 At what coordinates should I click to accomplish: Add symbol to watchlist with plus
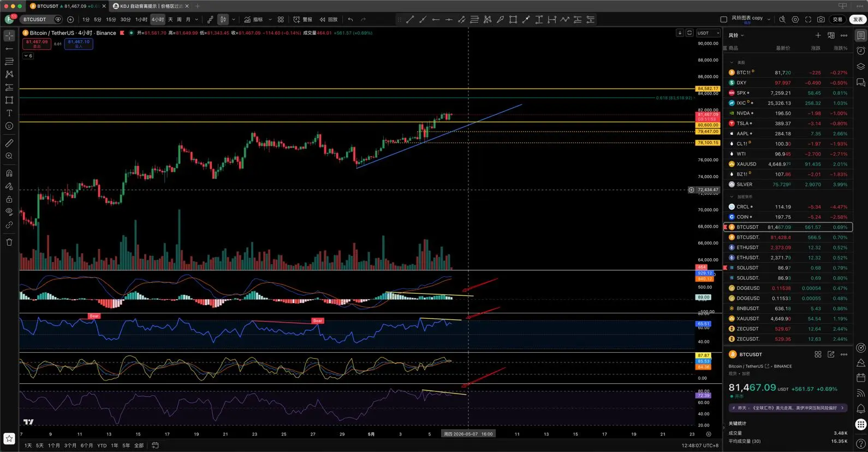[818, 35]
